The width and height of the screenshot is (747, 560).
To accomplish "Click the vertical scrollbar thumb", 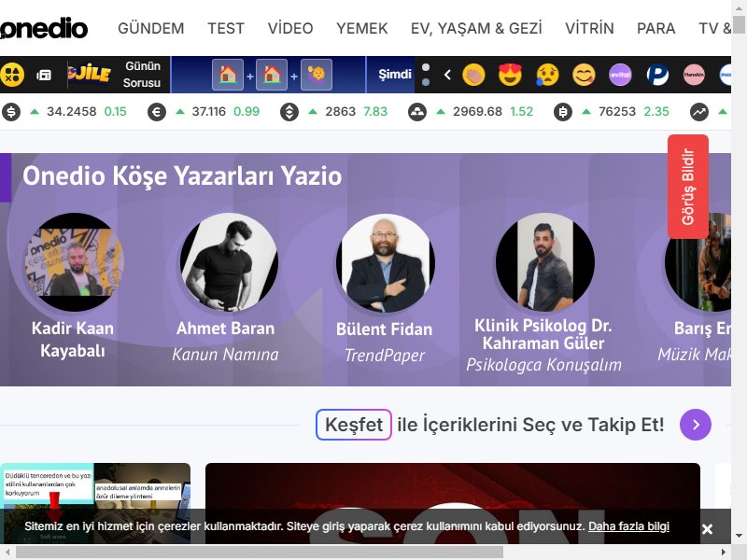I will coord(739,25).
